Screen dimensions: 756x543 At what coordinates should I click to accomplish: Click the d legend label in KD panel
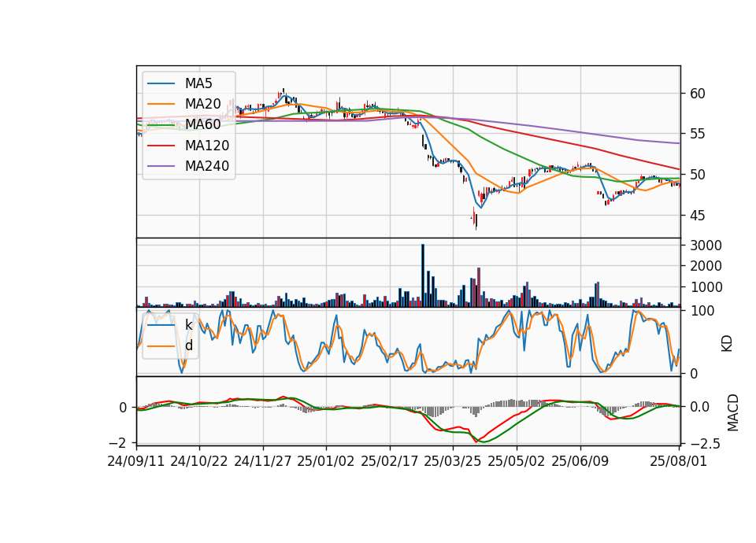tap(189, 345)
